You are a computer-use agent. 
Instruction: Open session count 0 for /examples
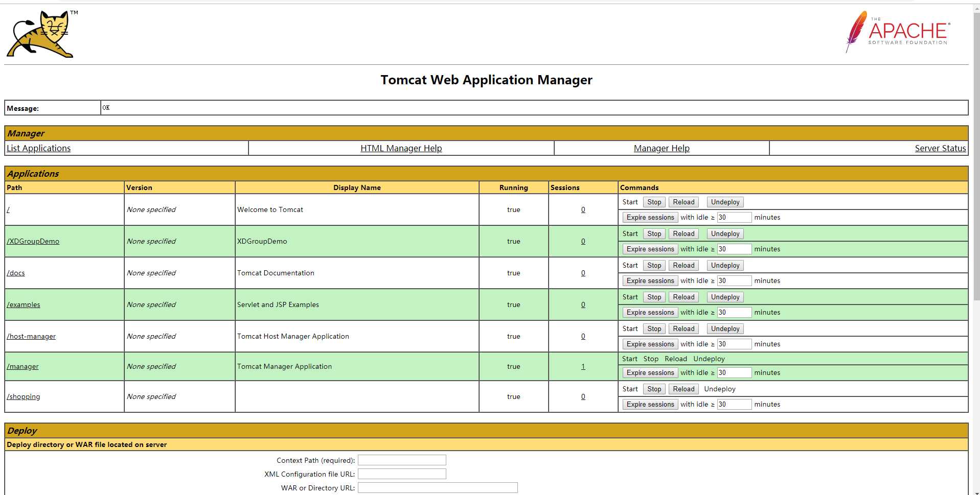583,304
